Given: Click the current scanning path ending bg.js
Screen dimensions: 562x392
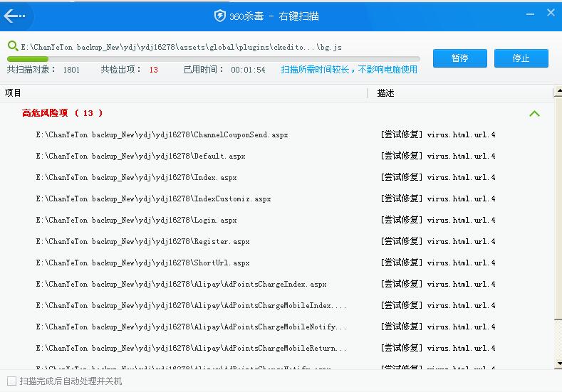Looking at the screenshot, I should click(181, 47).
